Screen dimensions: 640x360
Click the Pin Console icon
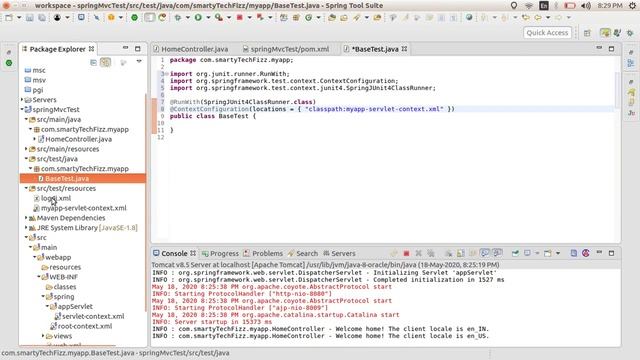516,253
